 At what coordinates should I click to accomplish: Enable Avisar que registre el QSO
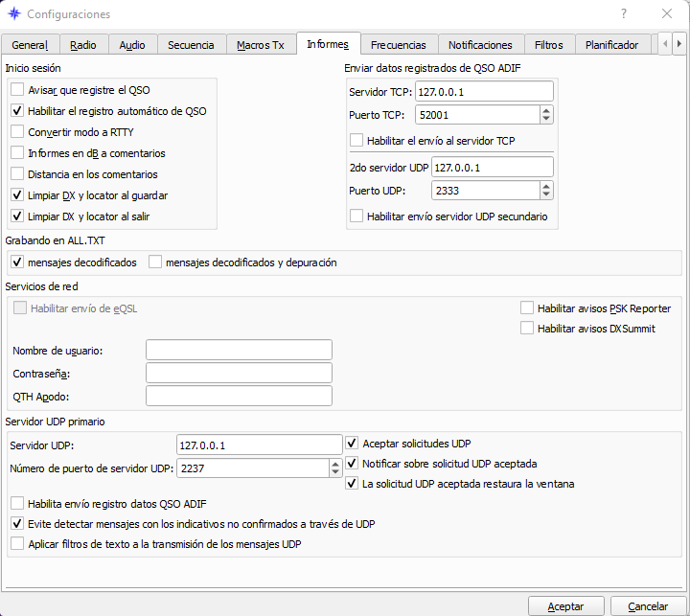click(17, 90)
